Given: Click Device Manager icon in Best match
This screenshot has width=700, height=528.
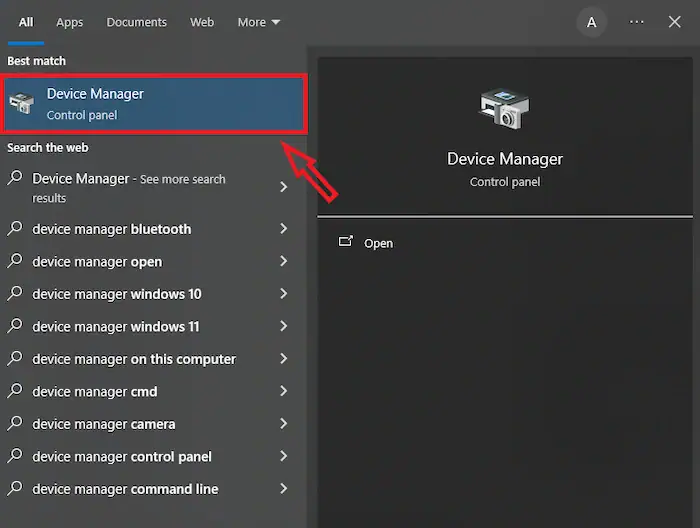Looking at the screenshot, I should (x=20, y=102).
